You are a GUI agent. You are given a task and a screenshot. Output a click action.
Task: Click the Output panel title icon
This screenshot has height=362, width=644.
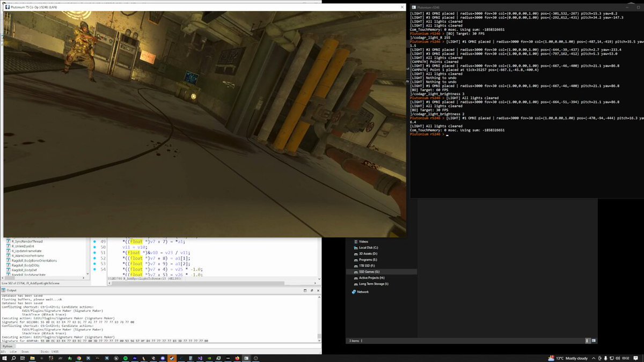coord(3,290)
